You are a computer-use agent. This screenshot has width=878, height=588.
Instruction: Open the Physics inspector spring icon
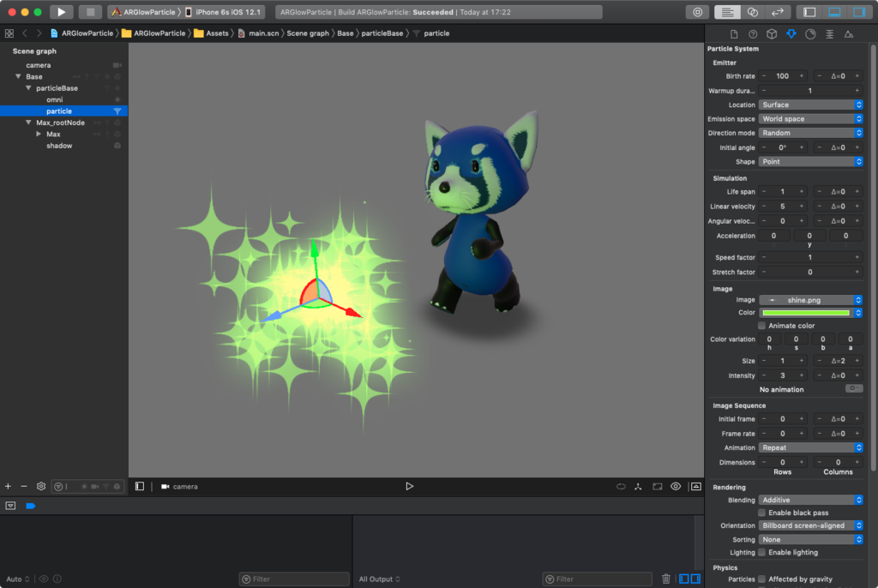pos(829,34)
